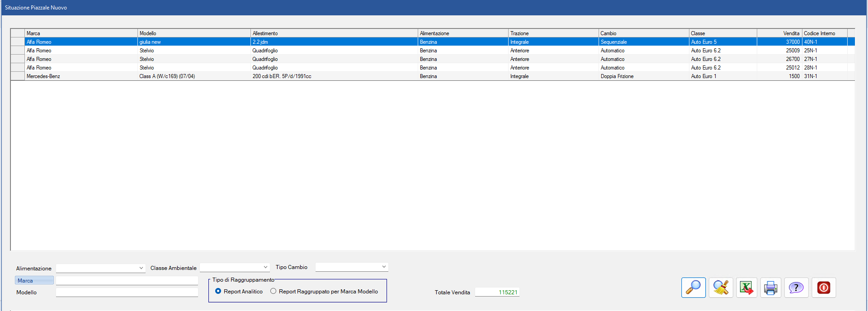Screen dimensions: 868x311
Task: Click the Codice Interno column header
Action: pyautogui.click(x=824, y=33)
